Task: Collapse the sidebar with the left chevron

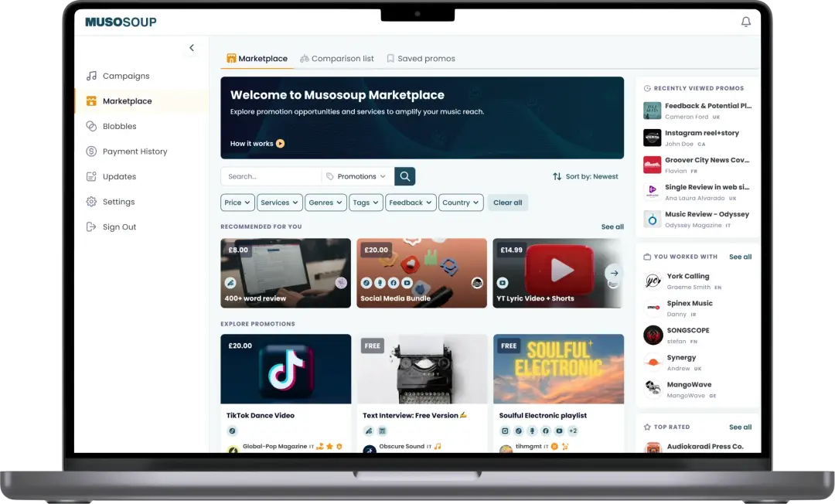Action: click(x=192, y=48)
